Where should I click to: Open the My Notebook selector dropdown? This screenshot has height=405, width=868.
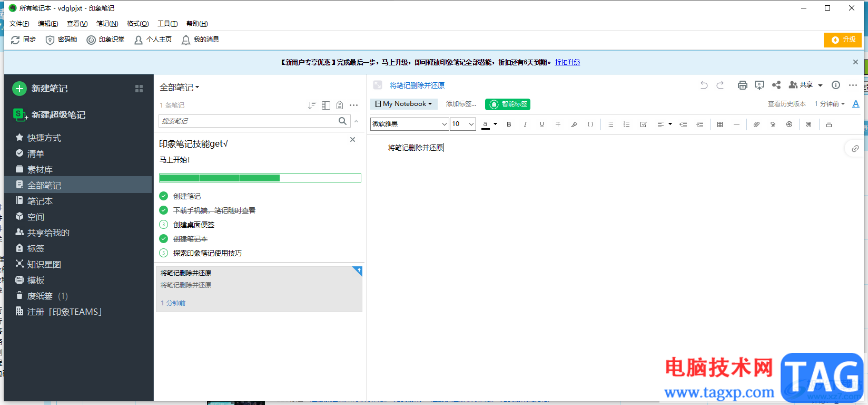(x=404, y=104)
